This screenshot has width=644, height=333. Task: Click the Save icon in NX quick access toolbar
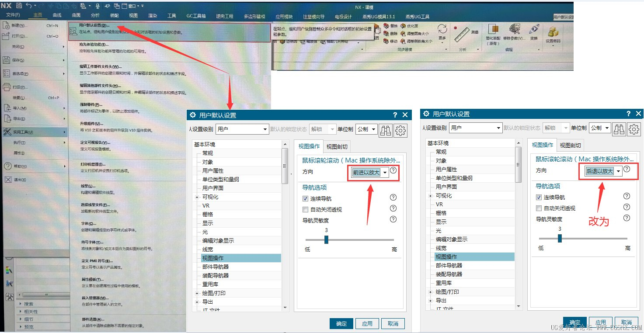tap(18, 6)
